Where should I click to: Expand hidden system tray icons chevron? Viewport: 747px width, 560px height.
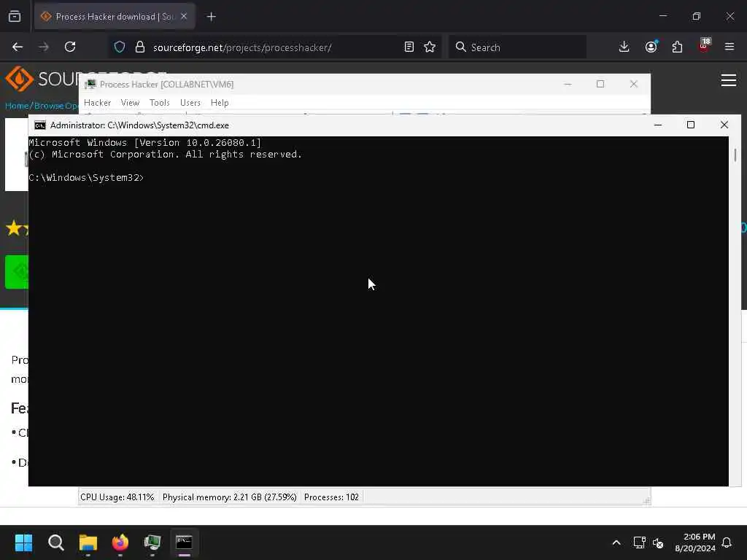(616, 542)
